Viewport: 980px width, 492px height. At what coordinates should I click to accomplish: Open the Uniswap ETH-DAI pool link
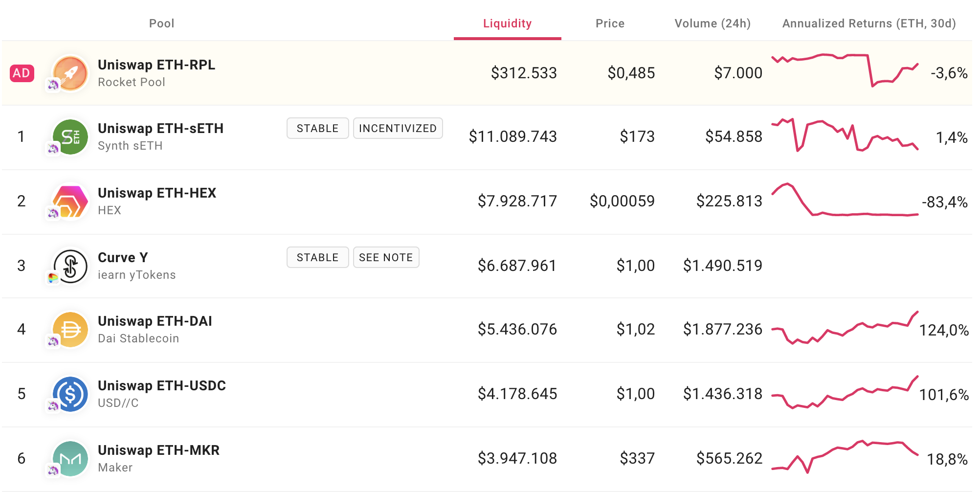pos(155,321)
